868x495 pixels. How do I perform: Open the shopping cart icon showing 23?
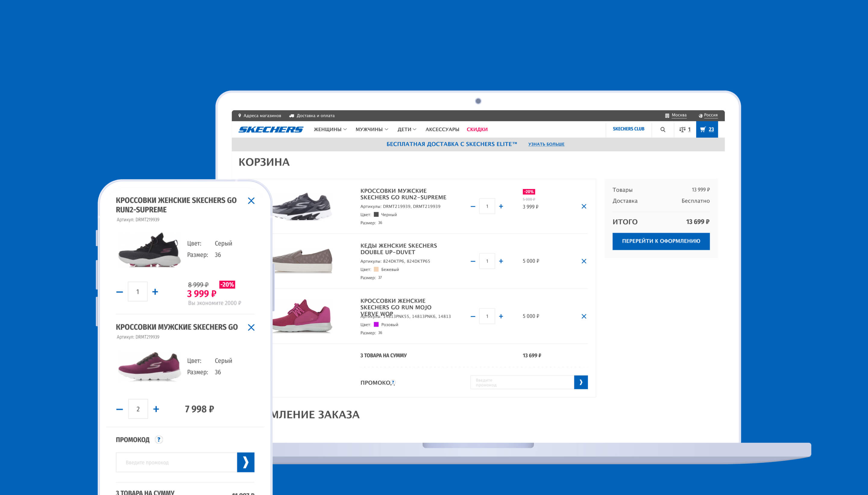(x=706, y=129)
